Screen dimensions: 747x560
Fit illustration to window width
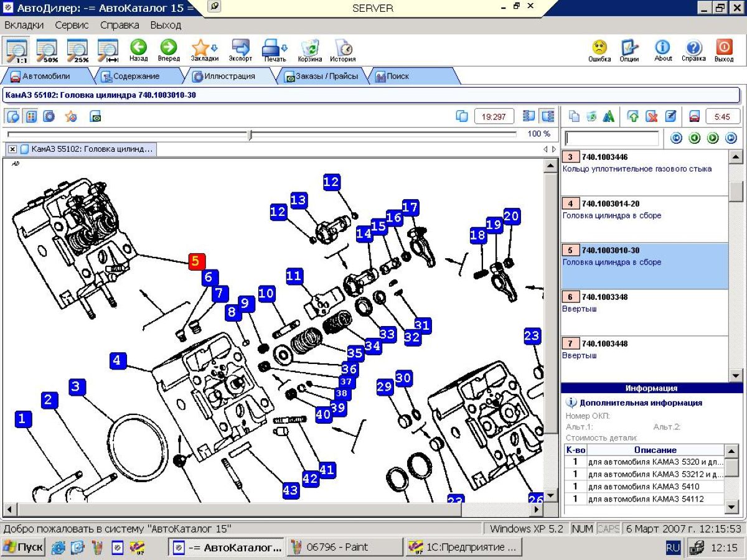108,50
